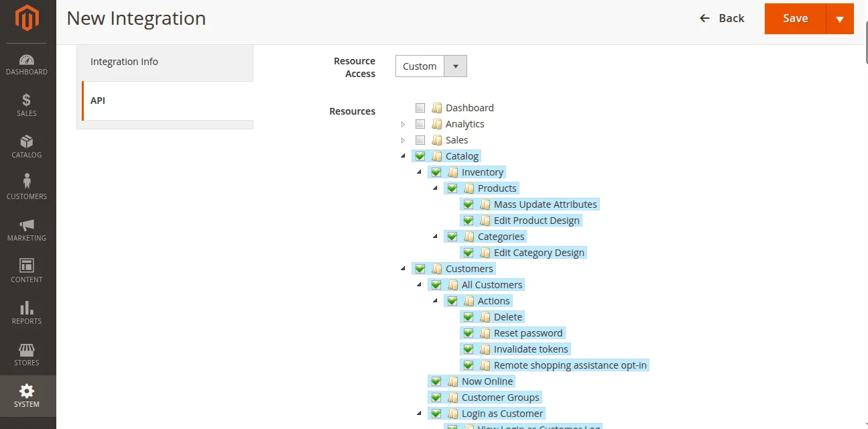Switch to the Integration Info tab
The width and height of the screenshot is (868, 429).
tap(124, 61)
